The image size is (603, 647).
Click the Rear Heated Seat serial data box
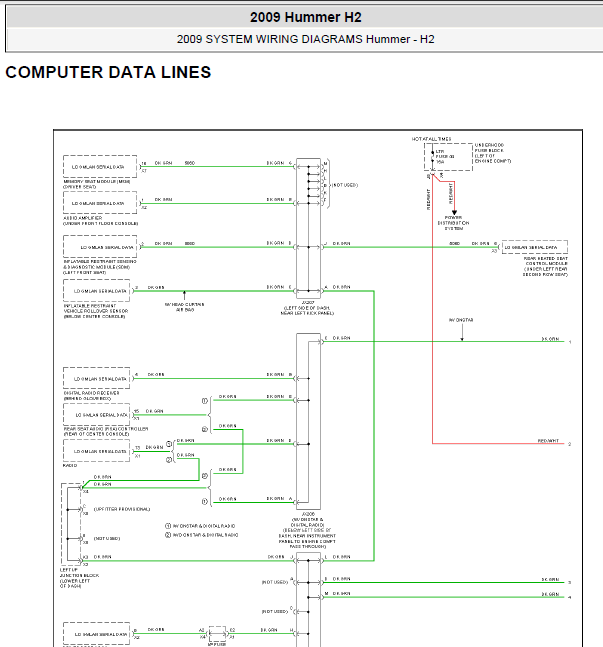[534, 247]
